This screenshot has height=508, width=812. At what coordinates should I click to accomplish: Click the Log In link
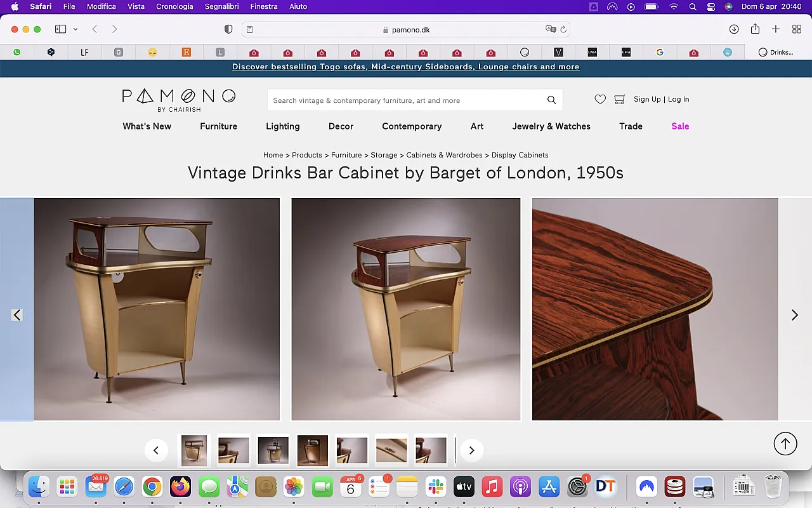pyautogui.click(x=678, y=99)
